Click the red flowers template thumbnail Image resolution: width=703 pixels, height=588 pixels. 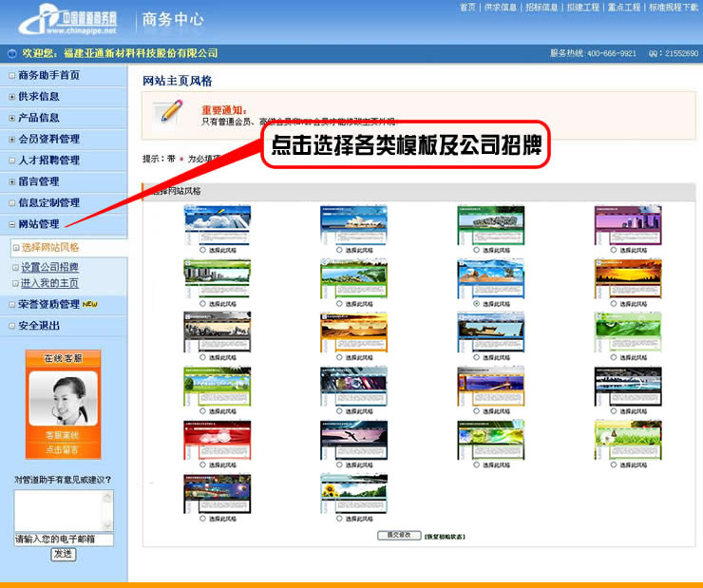point(218,440)
